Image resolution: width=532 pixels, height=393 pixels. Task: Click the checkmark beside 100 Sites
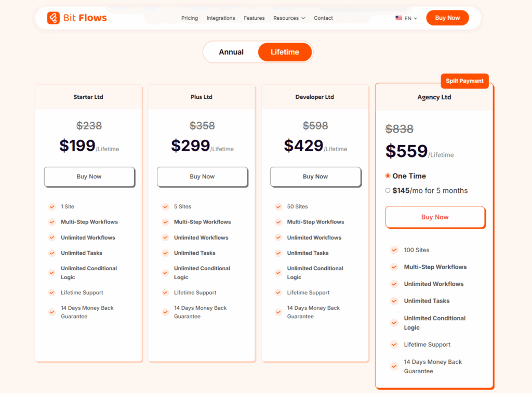394,250
